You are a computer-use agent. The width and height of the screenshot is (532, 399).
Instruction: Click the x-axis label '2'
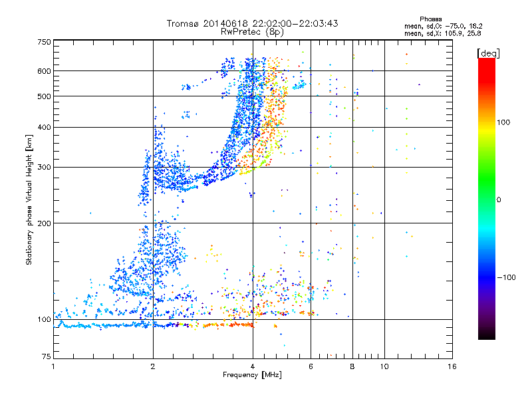point(153,366)
